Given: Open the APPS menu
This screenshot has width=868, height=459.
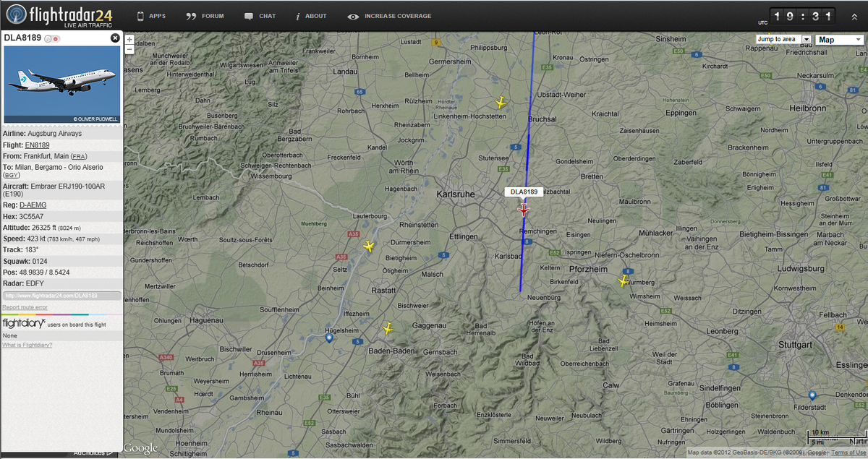Looking at the screenshot, I should (x=151, y=16).
